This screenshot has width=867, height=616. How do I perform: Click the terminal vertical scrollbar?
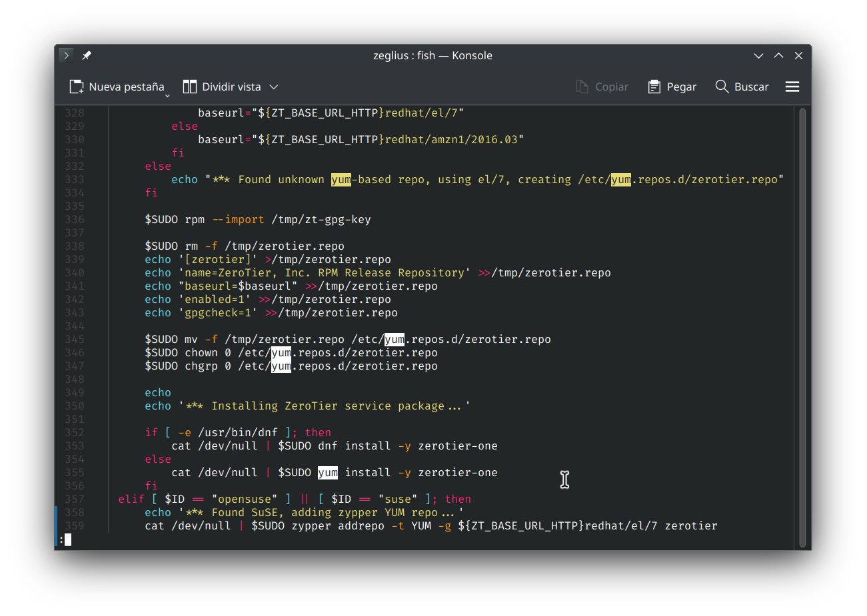[x=802, y=326]
